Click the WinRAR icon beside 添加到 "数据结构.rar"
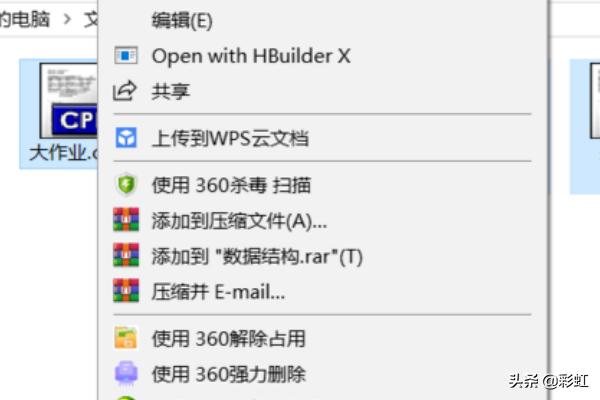Screen dimensions: 600x400 tap(126, 255)
